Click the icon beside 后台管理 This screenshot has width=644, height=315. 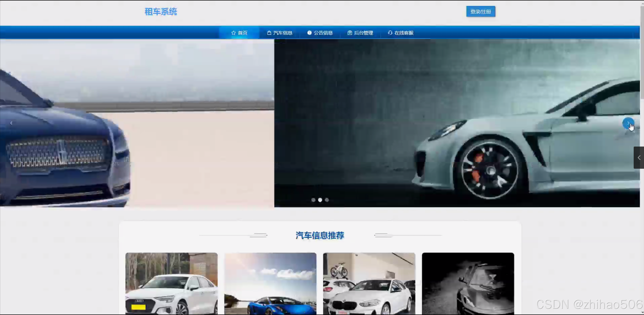coord(350,33)
